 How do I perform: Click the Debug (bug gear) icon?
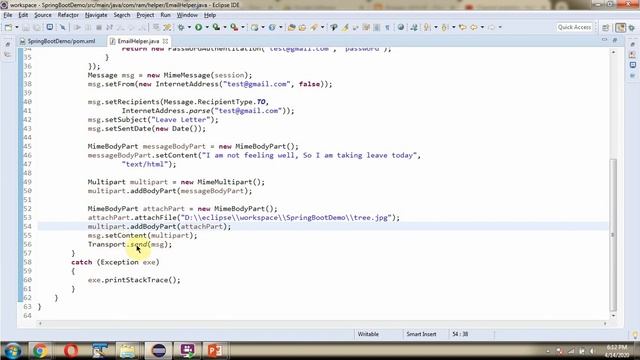pyautogui.click(x=181, y=27)
